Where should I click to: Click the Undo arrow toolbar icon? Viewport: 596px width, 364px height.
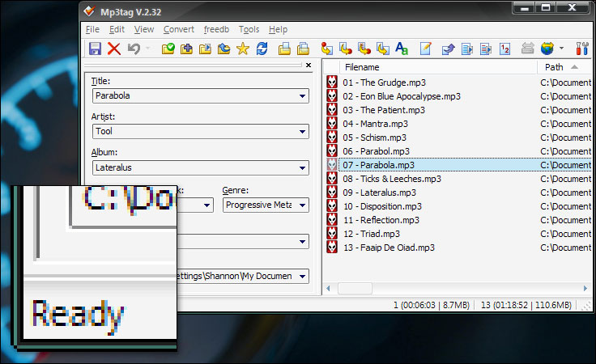coord(134,49)
